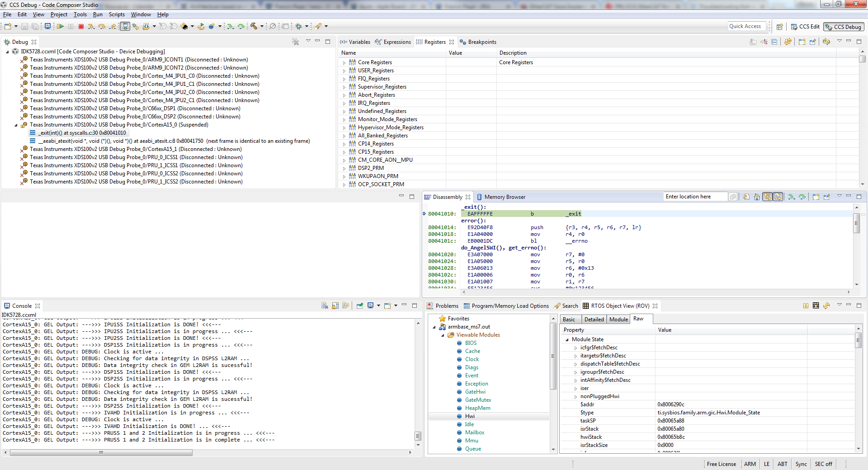Click refresh icon in RTOS Object View toolbar
868x470 pixels.
pos(826,306)
